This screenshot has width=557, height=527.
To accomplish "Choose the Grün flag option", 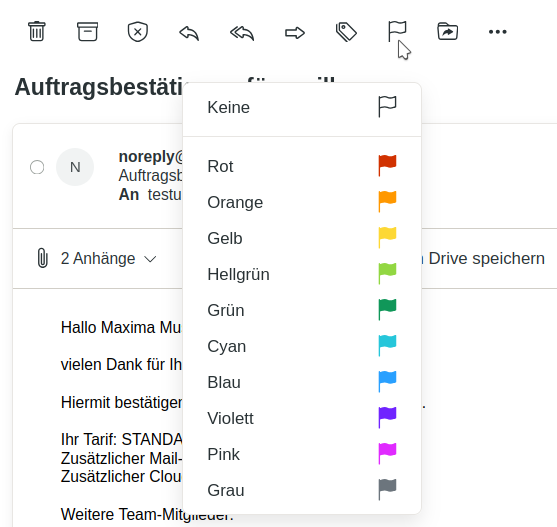I will [x=302, y=310].
